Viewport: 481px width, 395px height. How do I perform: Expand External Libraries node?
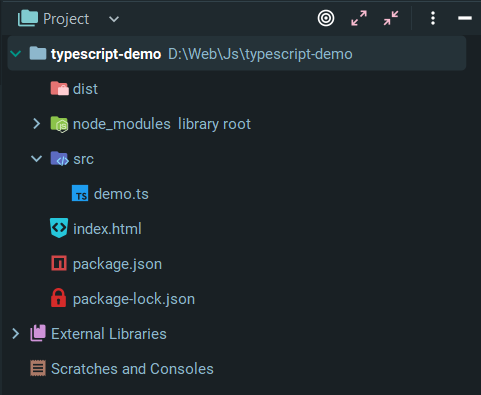click(15, 334)
